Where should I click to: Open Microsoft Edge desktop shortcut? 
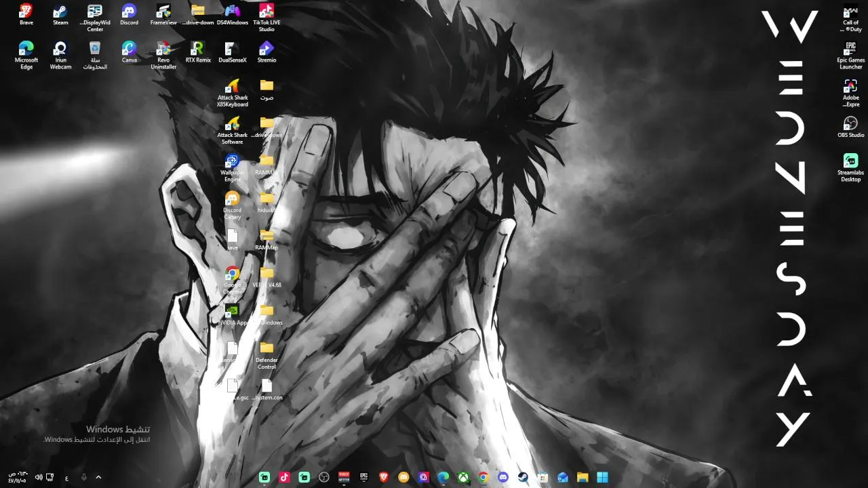pyautogui.click(x=26, y=55)
